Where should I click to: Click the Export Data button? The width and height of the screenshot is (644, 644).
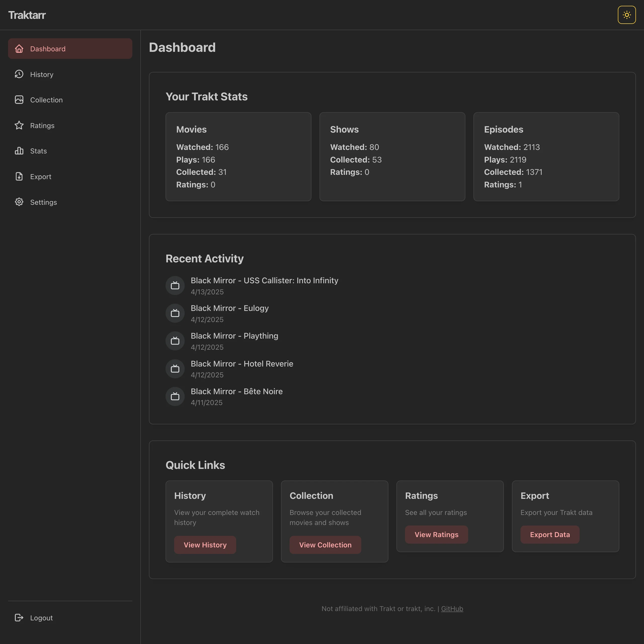pyautogui.click(x=550, y=535)
